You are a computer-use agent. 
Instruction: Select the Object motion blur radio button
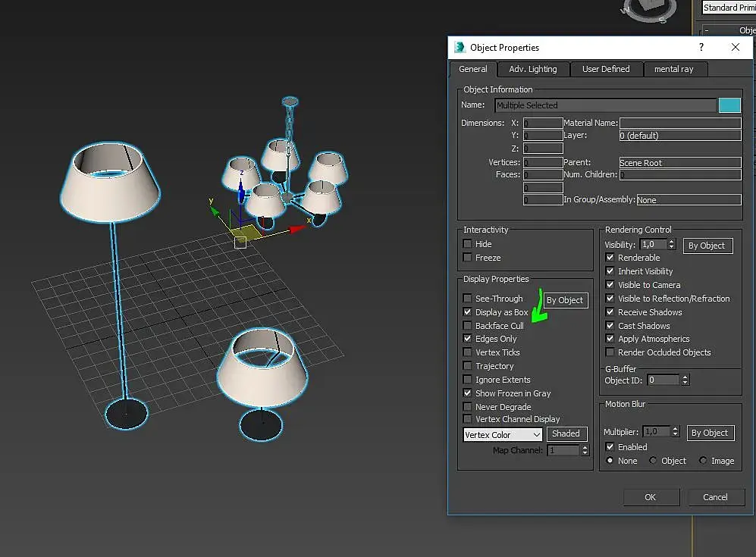pyautogui.click(x=653, y=461)
